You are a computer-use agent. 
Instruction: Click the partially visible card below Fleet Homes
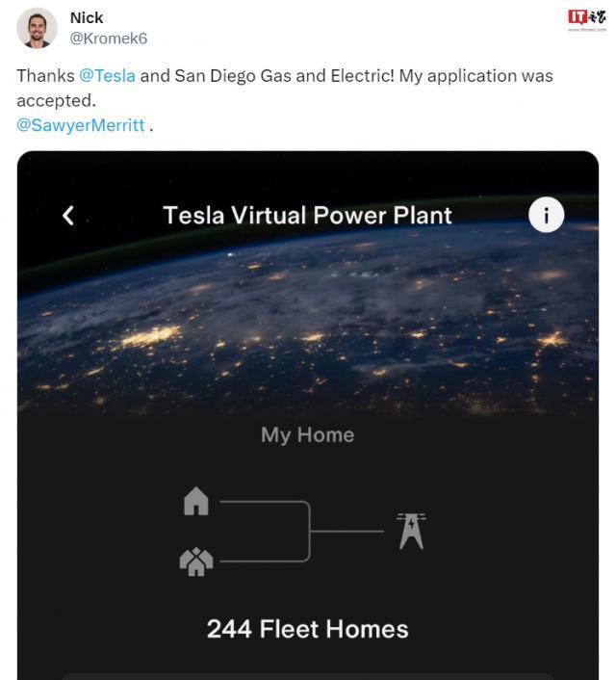(307, 676)
